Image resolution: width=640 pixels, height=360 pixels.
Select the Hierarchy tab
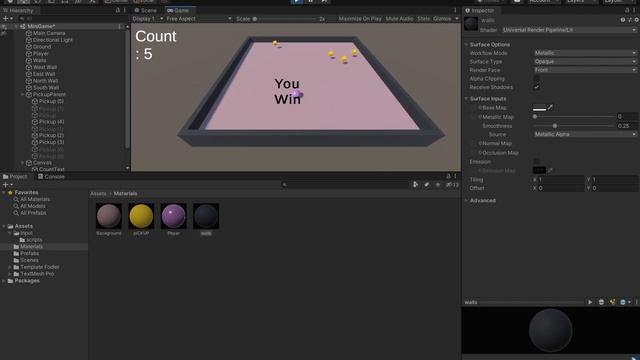point(18,10)
